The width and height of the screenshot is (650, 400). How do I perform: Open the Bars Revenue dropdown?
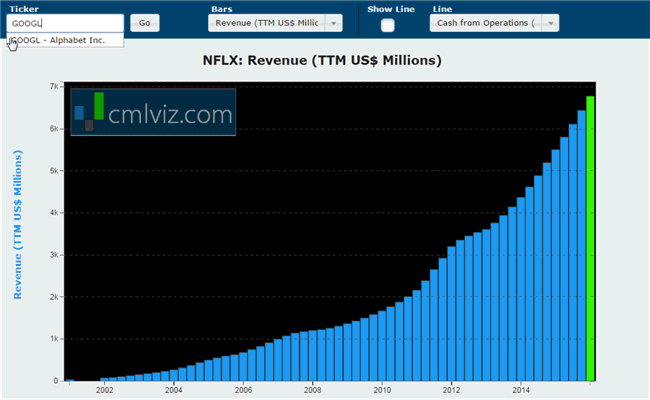point(275,23)
